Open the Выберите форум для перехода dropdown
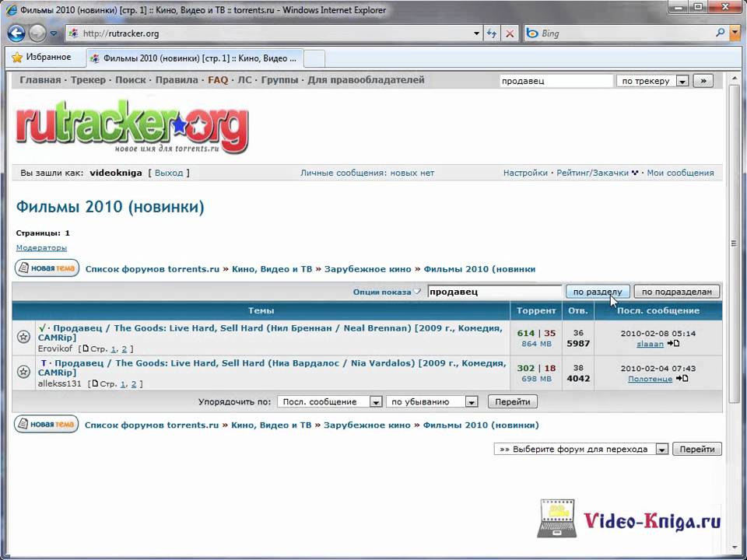Image resolution: width=747 pixels, height=560 pixels. pyautogui.click(x=580, y=449)
